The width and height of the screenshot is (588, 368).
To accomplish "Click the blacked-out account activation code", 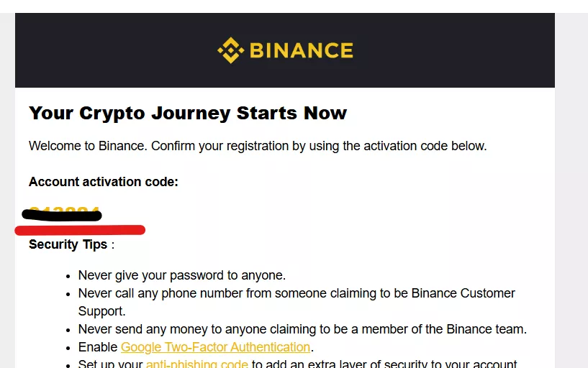I will pos(62,213).
